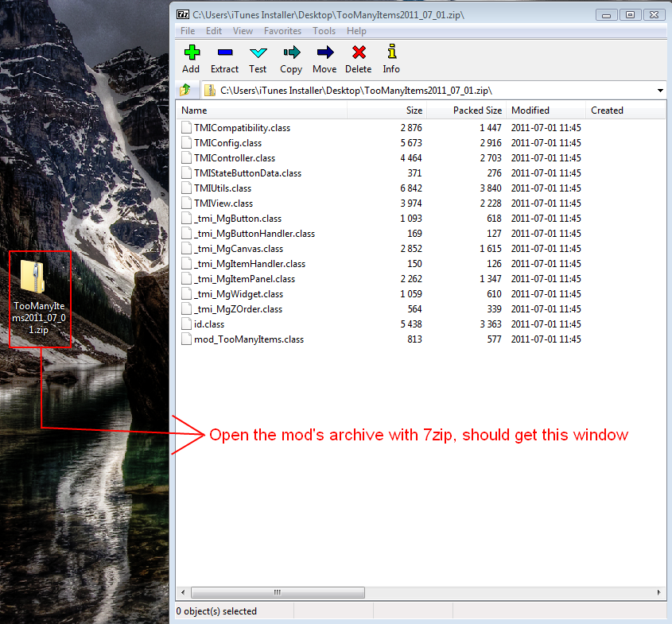Click the Move toolbar icon
This screenshot has width=672, height=624.
324,52
